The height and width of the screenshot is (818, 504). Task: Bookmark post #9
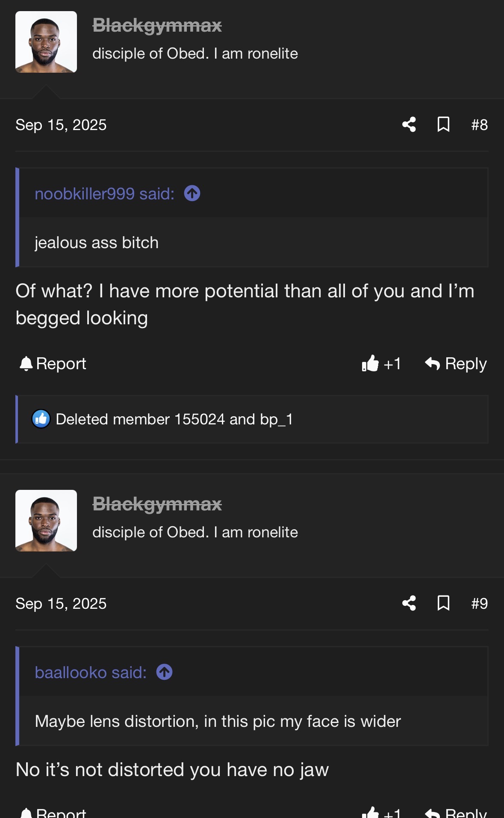pos(443,603)
